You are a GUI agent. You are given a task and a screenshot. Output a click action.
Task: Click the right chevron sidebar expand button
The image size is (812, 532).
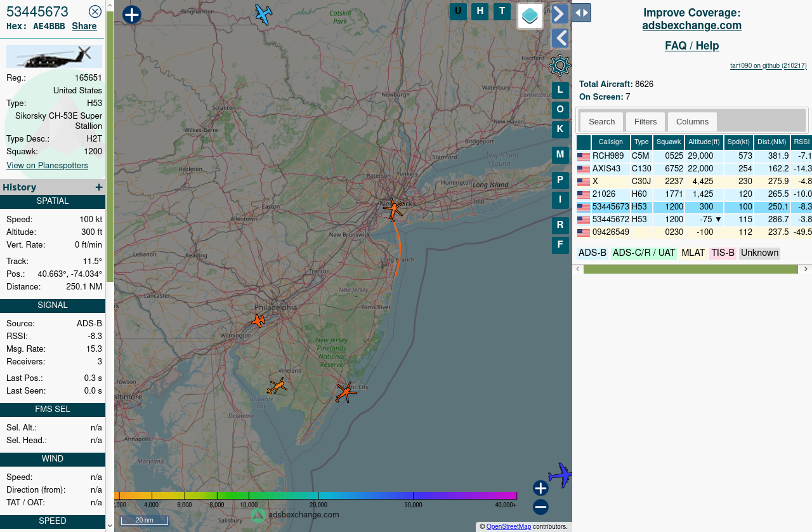click(560, 13)
